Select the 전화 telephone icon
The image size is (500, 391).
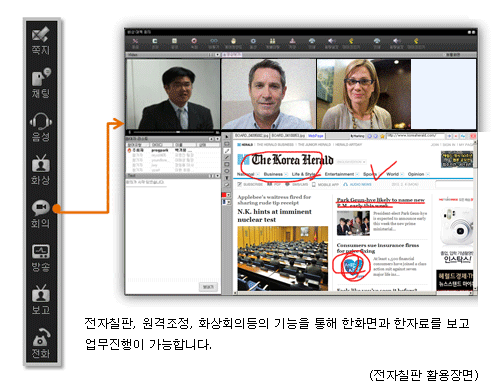tap(41, 343)
